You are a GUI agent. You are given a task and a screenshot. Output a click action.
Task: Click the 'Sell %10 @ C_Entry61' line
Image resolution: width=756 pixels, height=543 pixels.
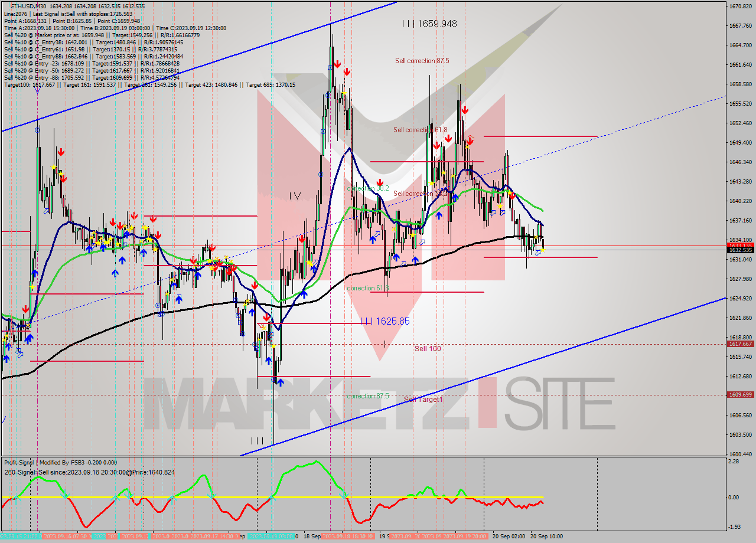click(x=92, y=50)
